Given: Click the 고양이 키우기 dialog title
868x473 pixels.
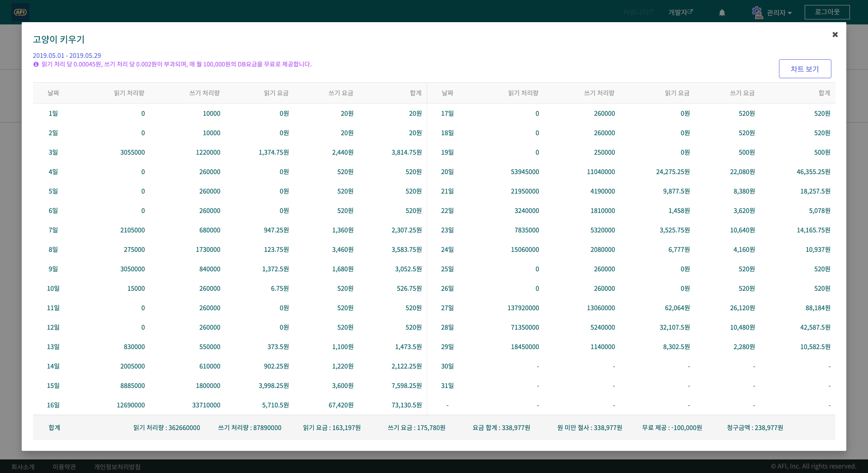Looking at the screenshot, I should [x=59, y=39].
